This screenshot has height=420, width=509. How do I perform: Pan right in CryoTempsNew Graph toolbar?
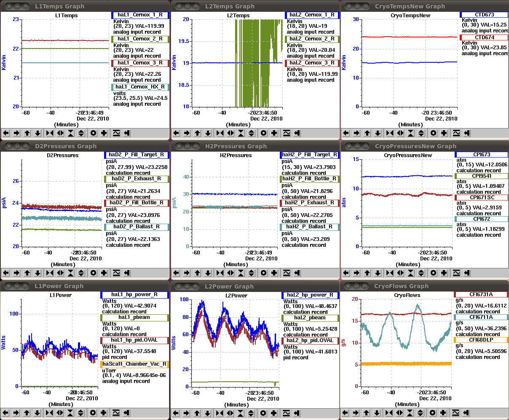pos(357,133)
